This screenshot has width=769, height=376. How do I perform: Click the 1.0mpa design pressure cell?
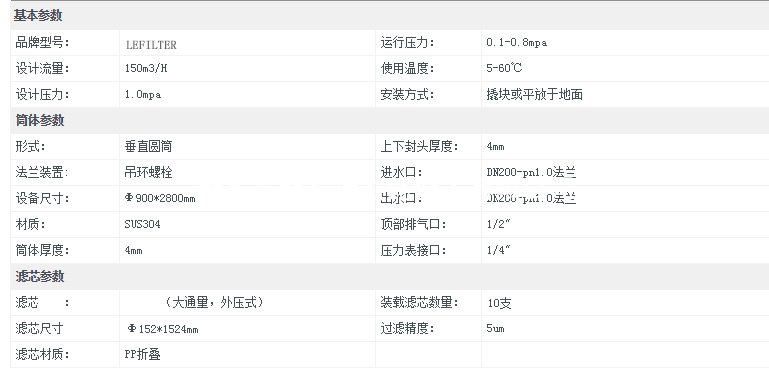click(143, 95)
